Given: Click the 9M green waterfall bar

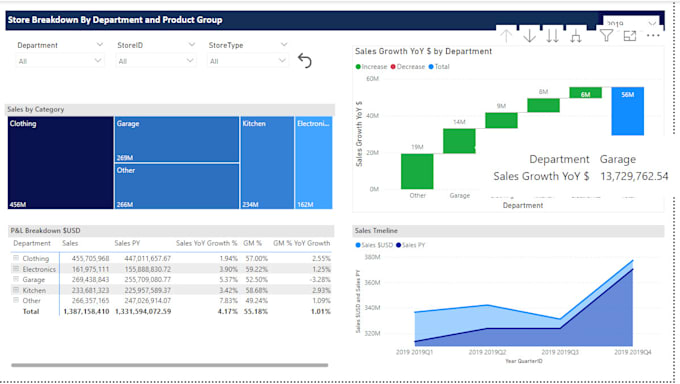Looking at the screenshot, I should click(x=501, y=120).
